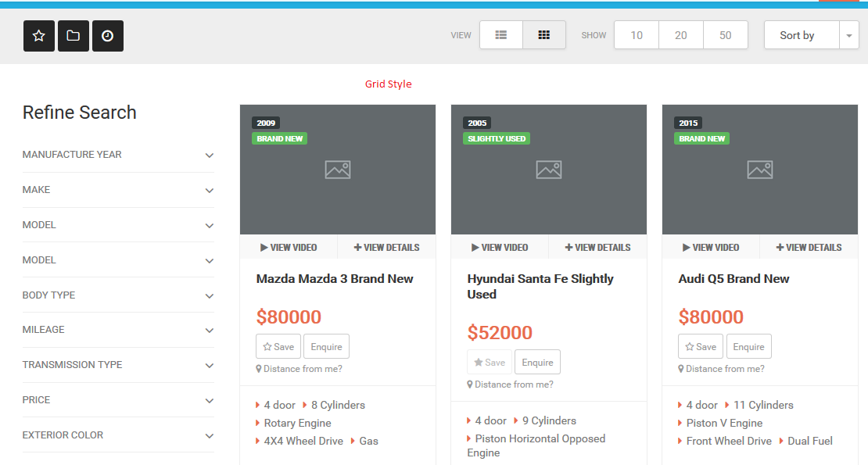Click Distance from me for Audi Q5
This screenshot has width=868, height=465.
(x=721, y=369)
